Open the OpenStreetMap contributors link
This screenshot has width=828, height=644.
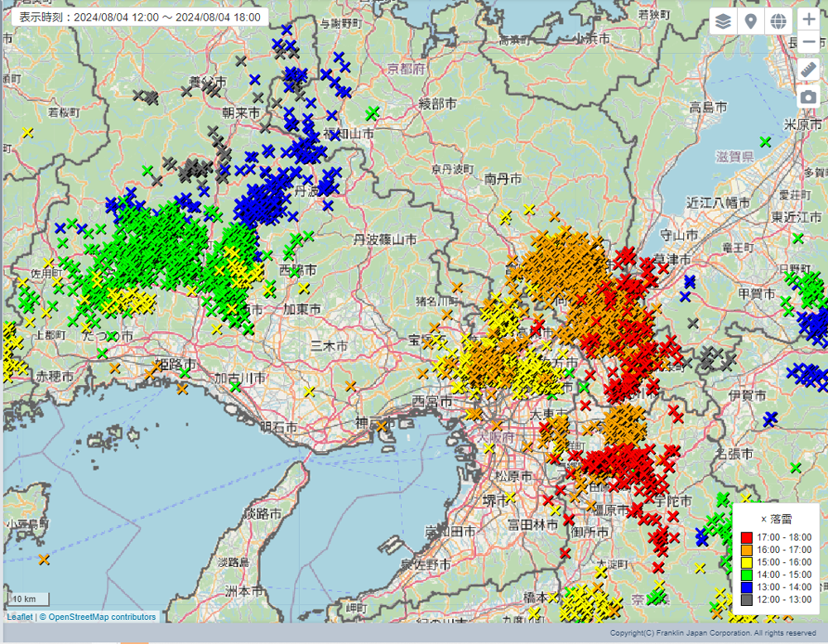pyautogui.click(x=102, y=617)
